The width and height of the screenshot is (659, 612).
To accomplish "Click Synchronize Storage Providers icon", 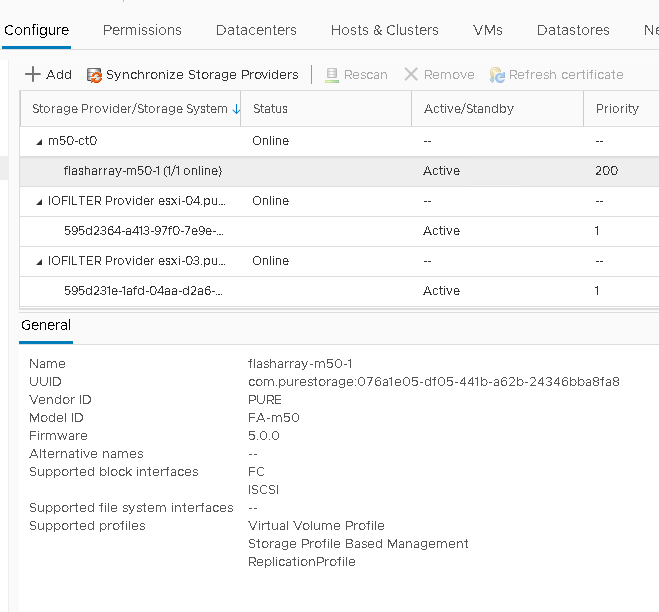I will 95,75.
